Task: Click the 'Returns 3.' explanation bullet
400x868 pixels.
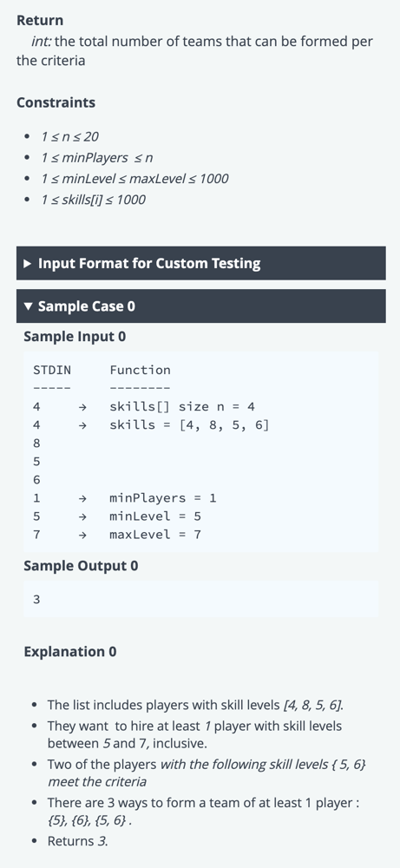Action: [x=77, y=841]
